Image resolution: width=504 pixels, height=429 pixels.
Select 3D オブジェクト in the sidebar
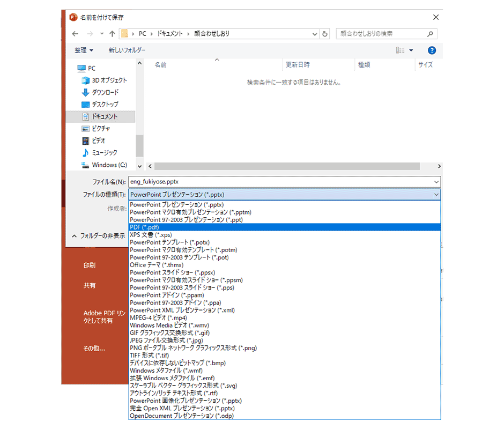coord(109,80)
